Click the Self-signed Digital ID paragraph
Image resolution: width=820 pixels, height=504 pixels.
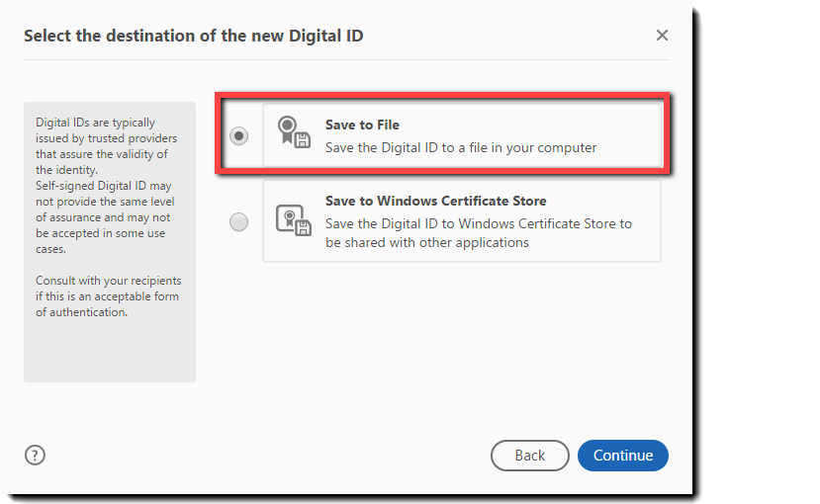click(x=102, y=217)
